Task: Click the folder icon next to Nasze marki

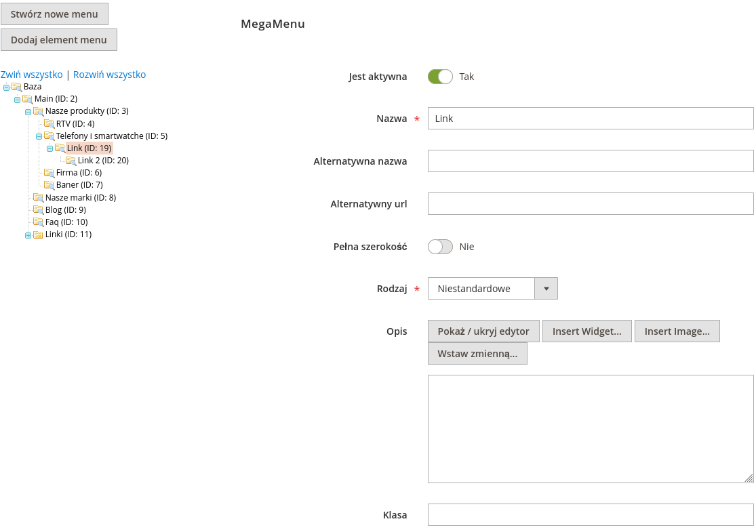Action: 39,197
